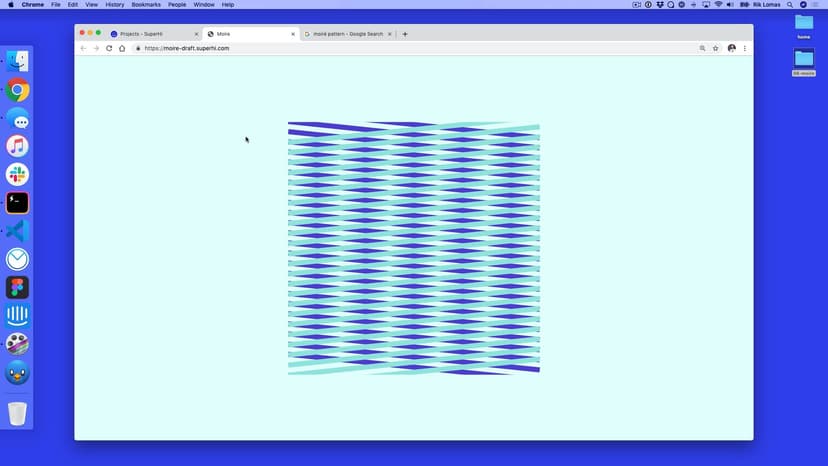Open a new tab with plus button
The image size is (828, 466).
point(405,34)
